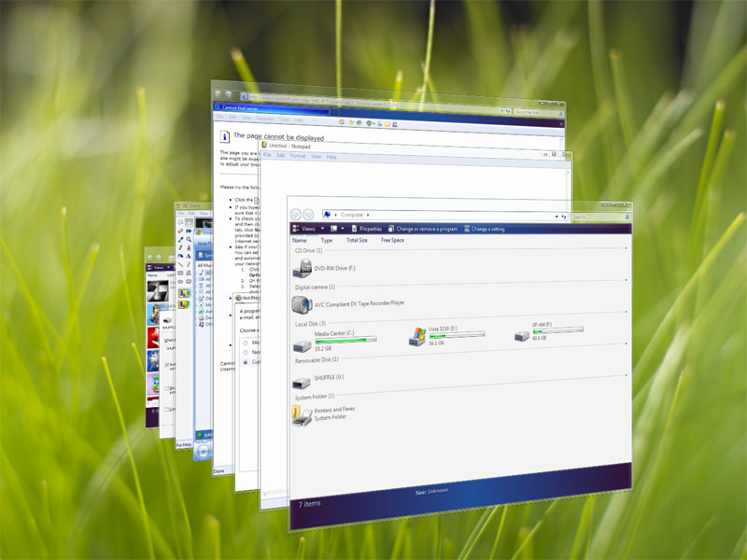Open the SHUFFLE (G:) removable disk icon

pos(301,383)
